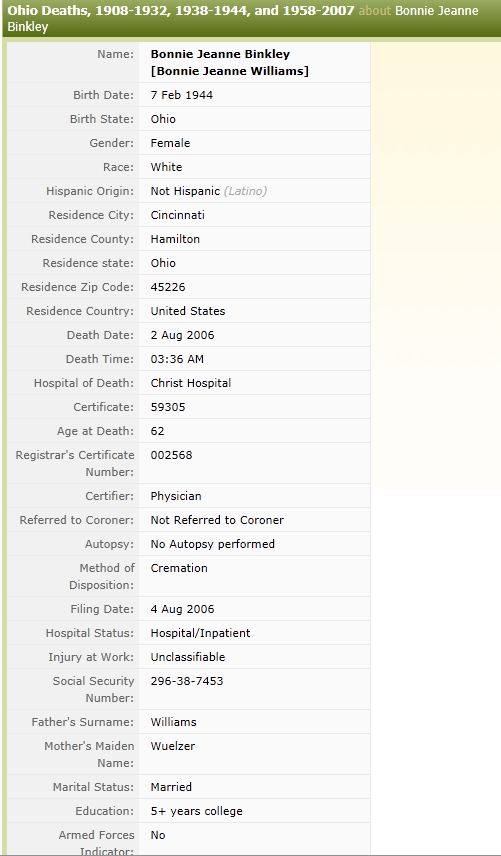The image size is (501, 856).
Task: Click the Residence County value Hamilton
Action: 175,239
